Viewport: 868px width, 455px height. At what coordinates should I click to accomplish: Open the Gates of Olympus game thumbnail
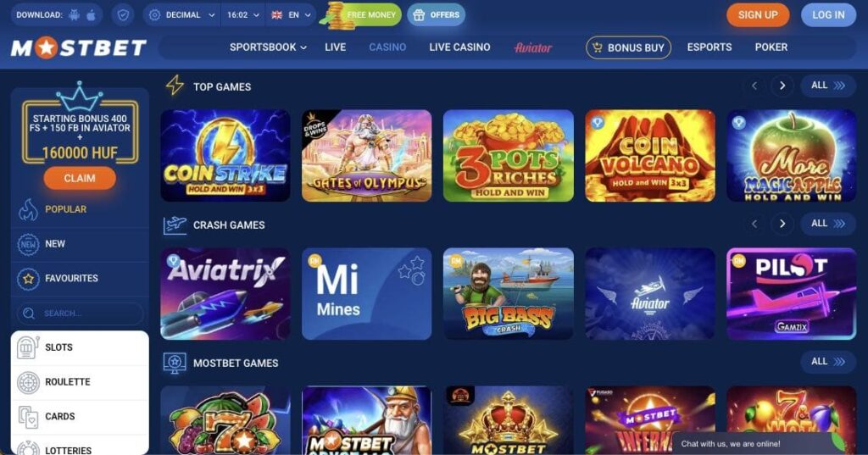(x=366, y=156)
